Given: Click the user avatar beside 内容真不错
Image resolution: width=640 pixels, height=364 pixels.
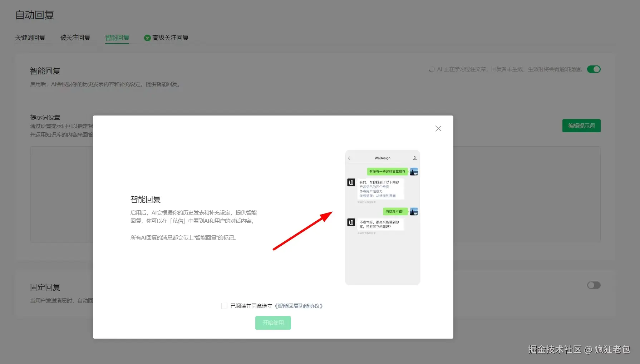Looking at the screenshot, I should [414, 211].
